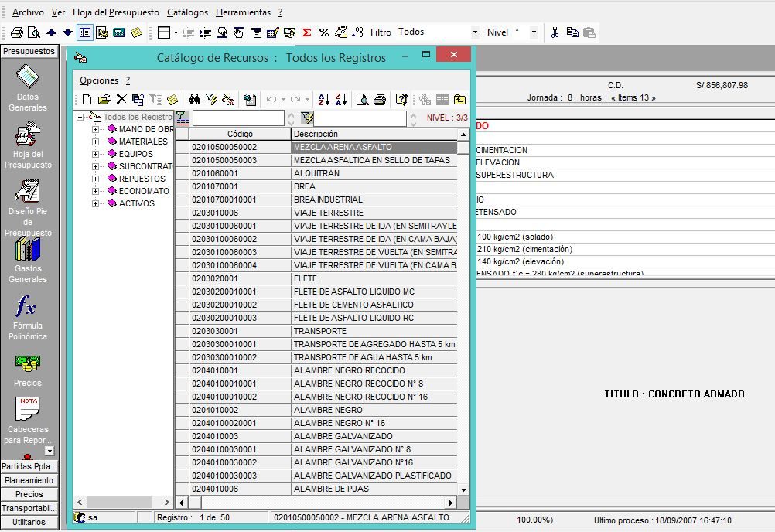The image size is (775, 532).
Task: Select the ALAMBRE GALVANIZADO row
Action: [x=343, y=437]
